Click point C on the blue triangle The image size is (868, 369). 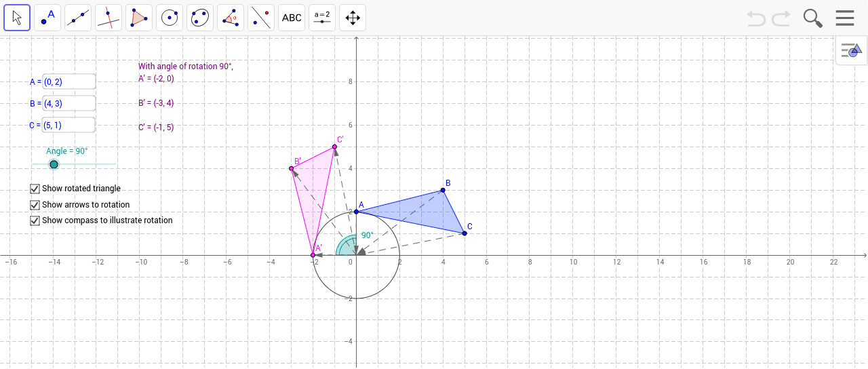click(465, 233)
